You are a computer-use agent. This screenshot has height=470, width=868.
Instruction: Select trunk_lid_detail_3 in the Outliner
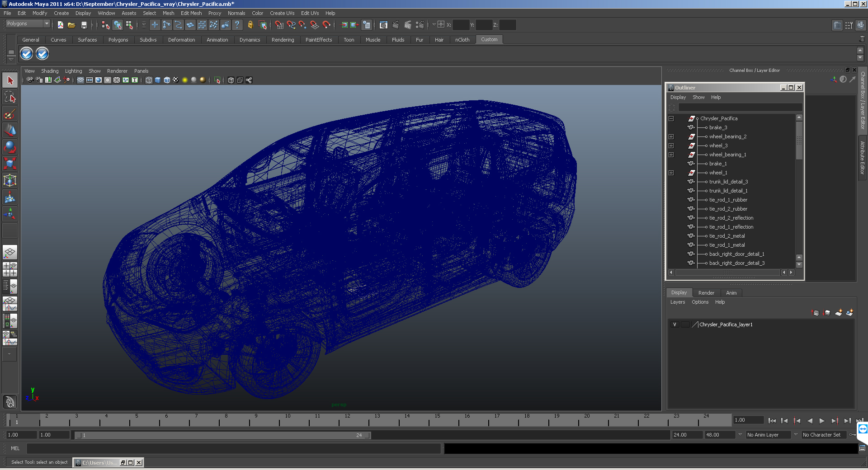pyautogui.click(x=728, y=182)
